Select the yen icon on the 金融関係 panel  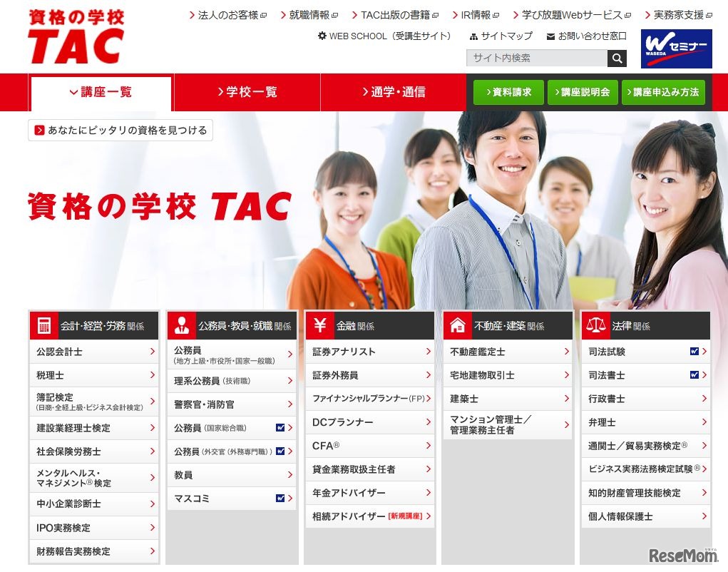[319, 325]
